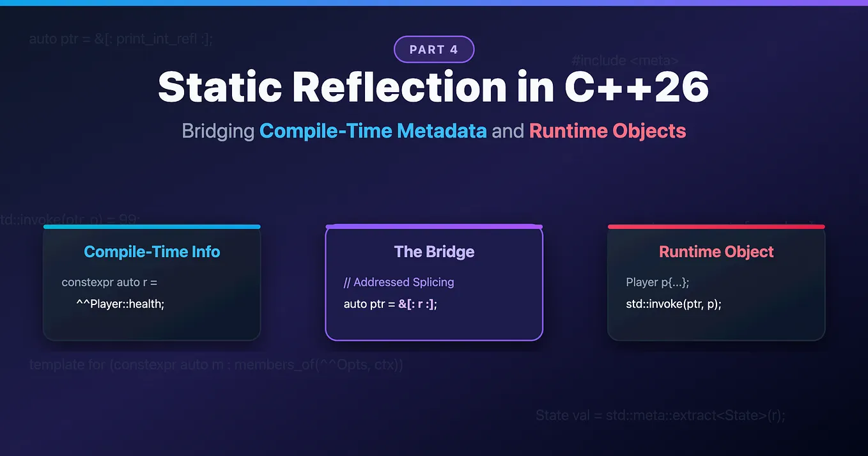Select the Runtime Objects highlighted text
868x456 pixels.
[x=607, y=131]
